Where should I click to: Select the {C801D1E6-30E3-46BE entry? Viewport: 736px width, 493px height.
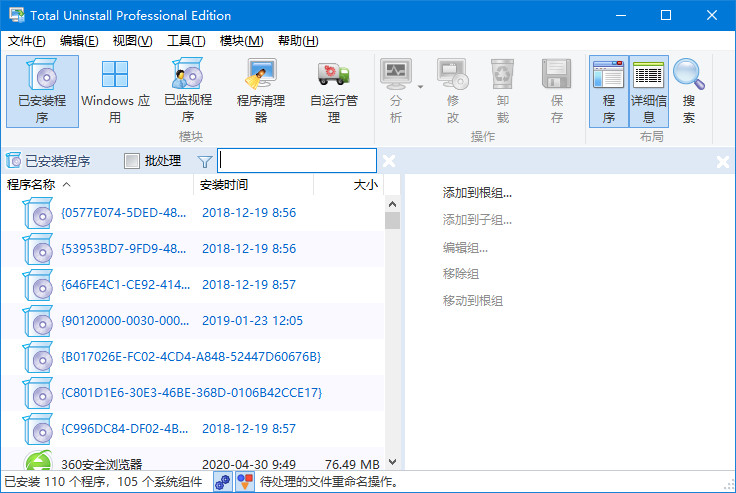[x=192, y=393]
